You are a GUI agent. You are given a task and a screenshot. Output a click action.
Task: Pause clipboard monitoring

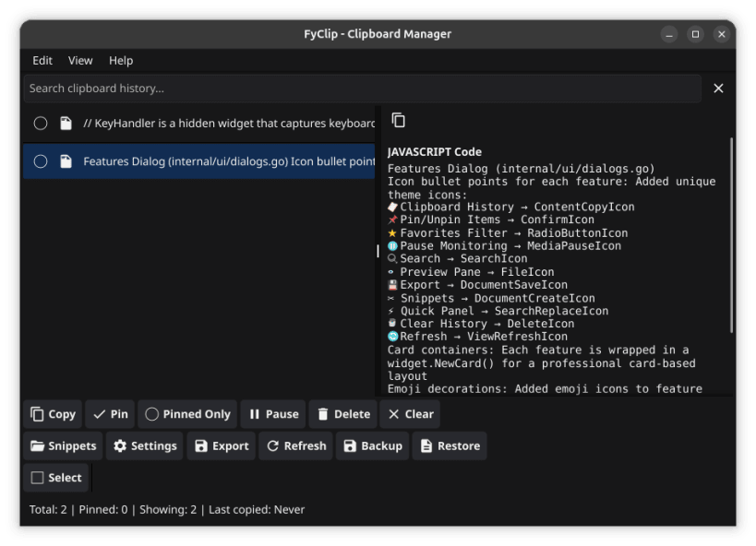coord(273,414)
